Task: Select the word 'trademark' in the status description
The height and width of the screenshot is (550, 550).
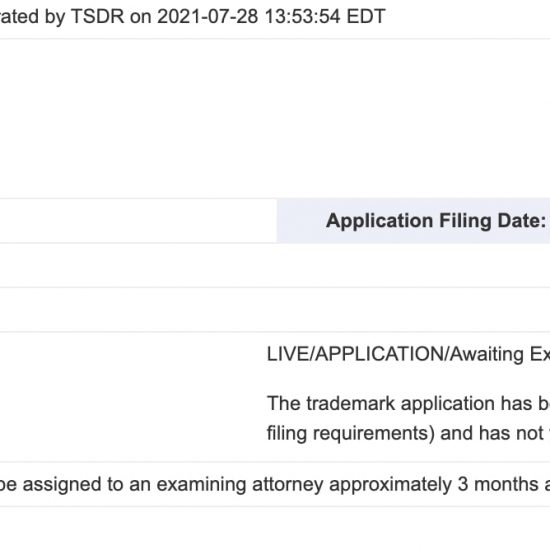Action: (x=351, y=403)
